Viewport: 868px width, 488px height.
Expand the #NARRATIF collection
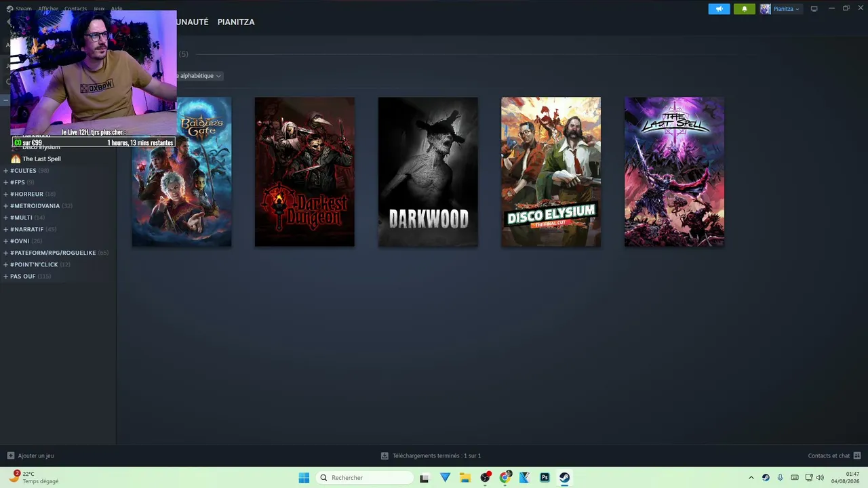[5, 229]
